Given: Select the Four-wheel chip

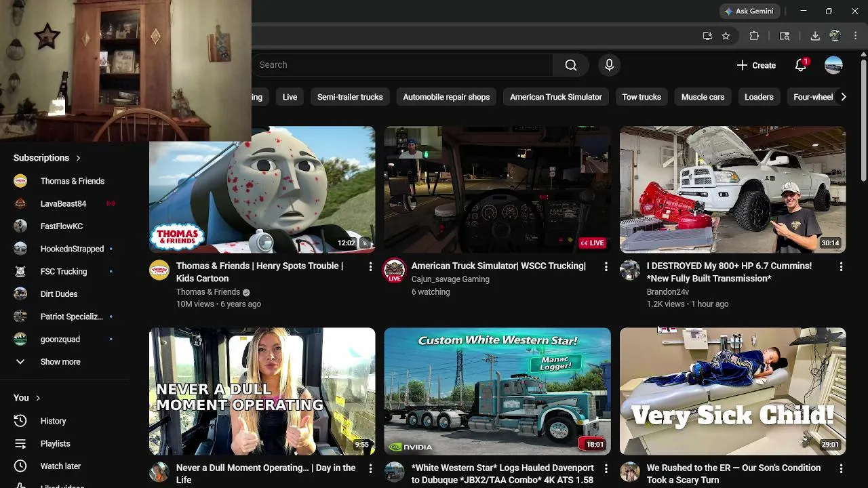Looking at the screenshot, I should pos(813,97).
